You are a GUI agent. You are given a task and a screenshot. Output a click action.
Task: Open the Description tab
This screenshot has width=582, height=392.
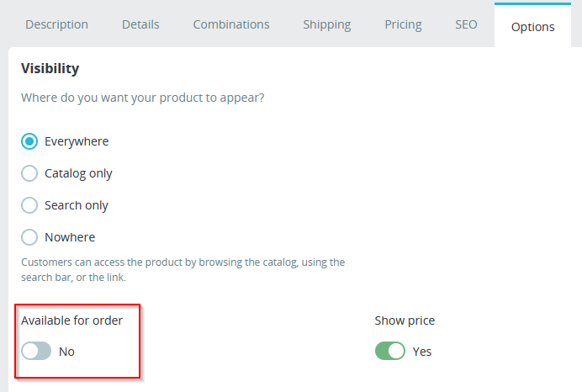pos(56,24)
